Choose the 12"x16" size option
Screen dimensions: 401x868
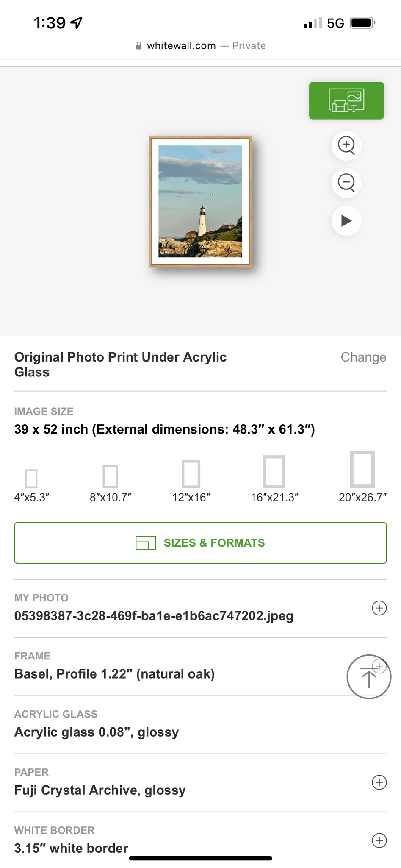[191, 475]
